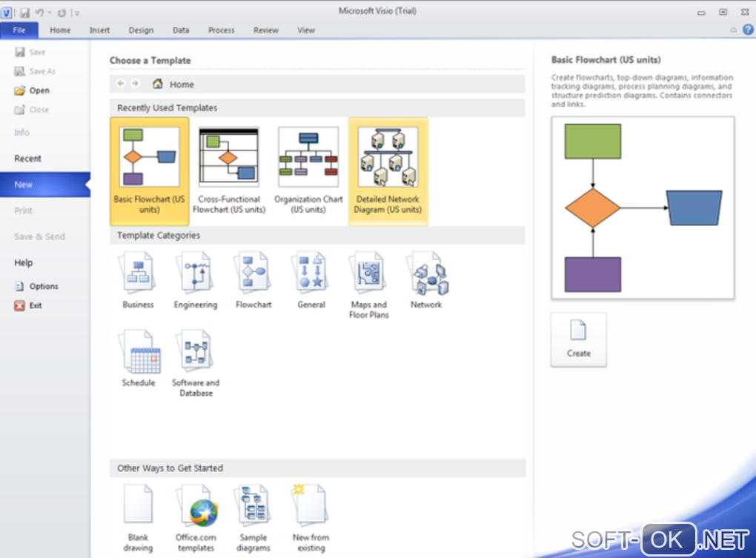Switch to the Home ribbon tab
Image resolution: width=756 pixels, height=558 pixels.
point(60,30)
